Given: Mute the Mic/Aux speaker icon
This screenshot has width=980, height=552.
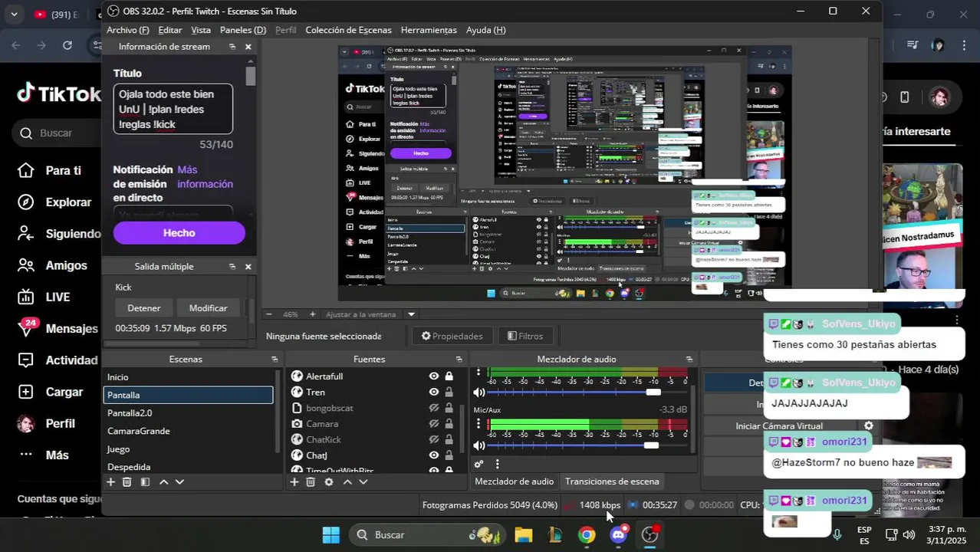Looking at the screenshot, I should [479, 445].
